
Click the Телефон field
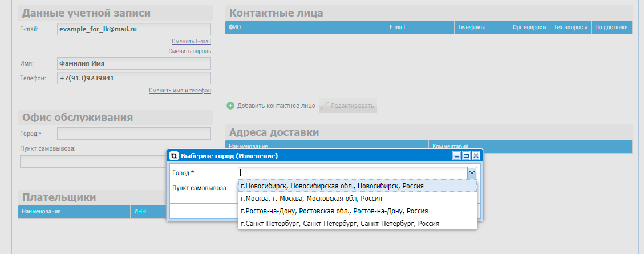point(134,78)
